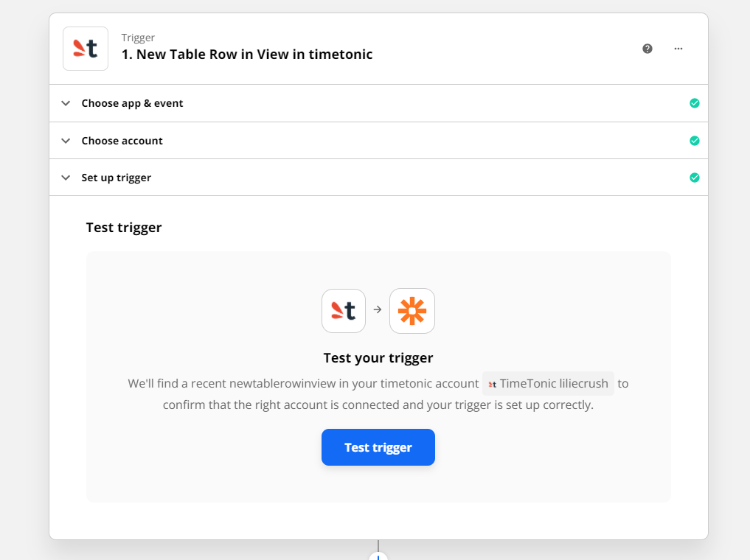
Task: Click the orange Zapier asterisk icon
Action: pyautogui.click(x=412, y=311)
